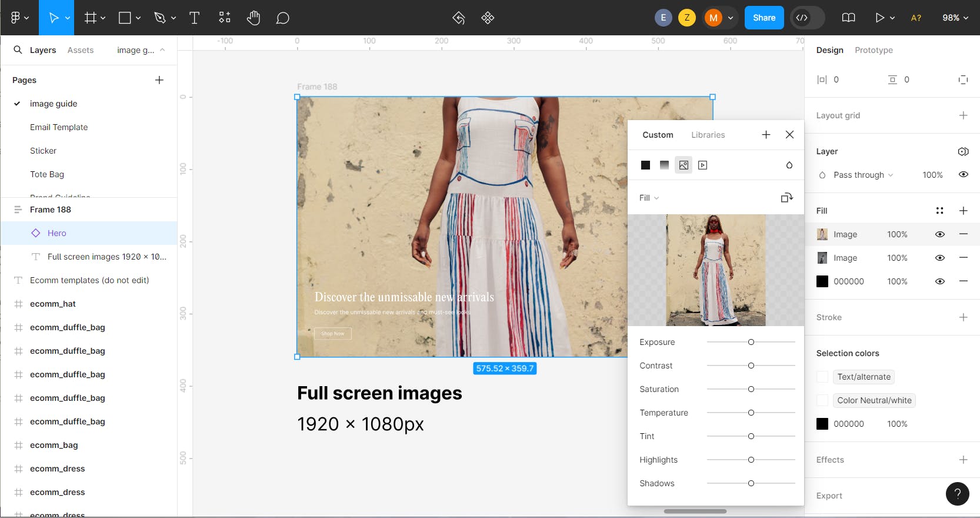
Task: Select gradient fill type icon
Action: coord(664,165)
